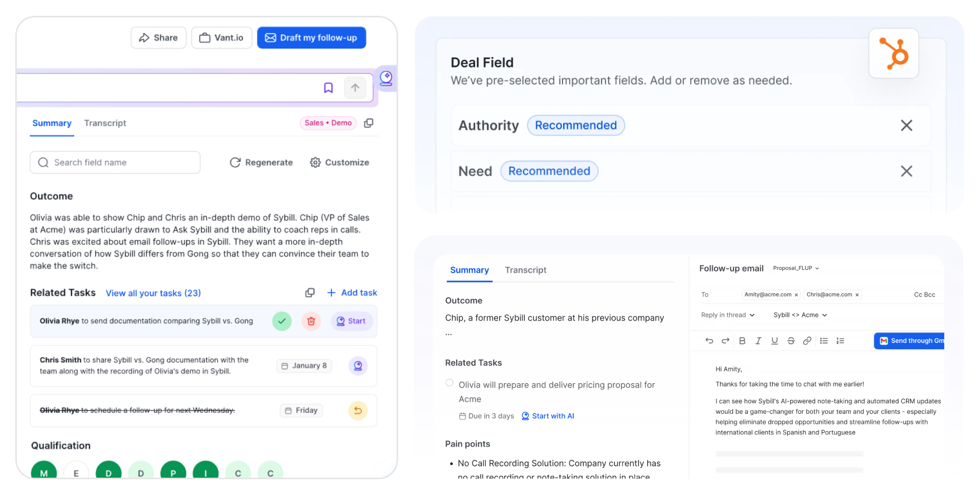The height and width of the screenshot is (492, 980).
Task: Click the up-arrow send icon
Action: click(355, 88)
